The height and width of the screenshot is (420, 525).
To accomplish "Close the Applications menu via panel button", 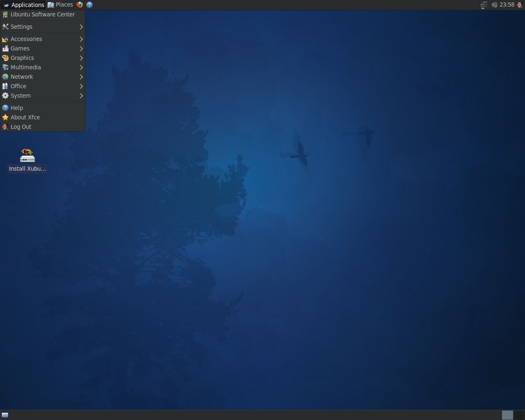I will click(23, 5).
